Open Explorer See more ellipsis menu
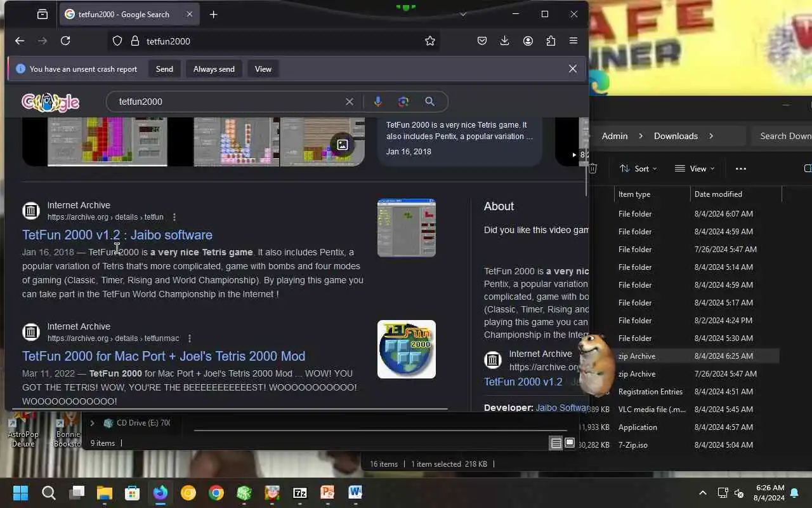This screenshot has width=812, height=508. coord(740,168)
